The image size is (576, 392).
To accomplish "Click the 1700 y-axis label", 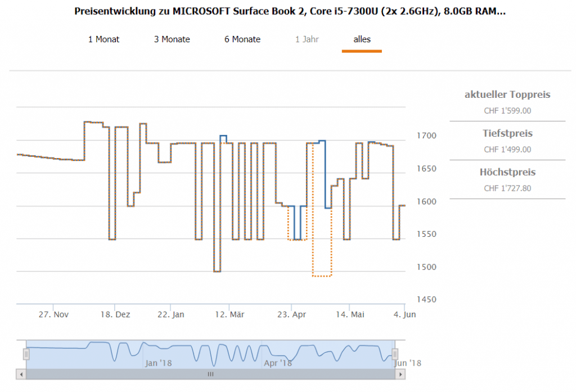I will click(426, 136).
